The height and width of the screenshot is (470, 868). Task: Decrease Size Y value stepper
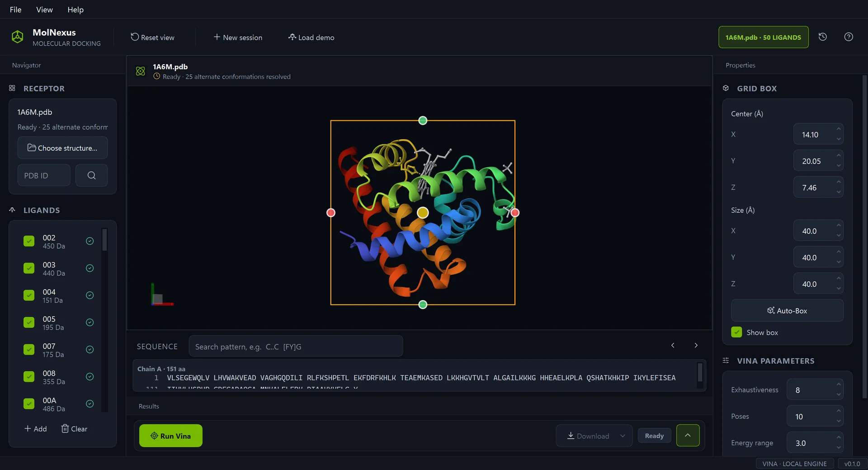tap(839, 262)
